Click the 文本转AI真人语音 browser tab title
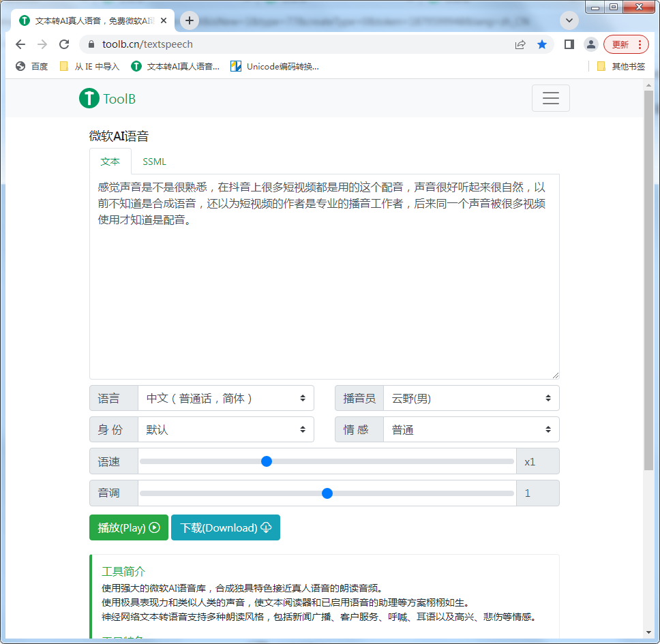 [95, 20]
